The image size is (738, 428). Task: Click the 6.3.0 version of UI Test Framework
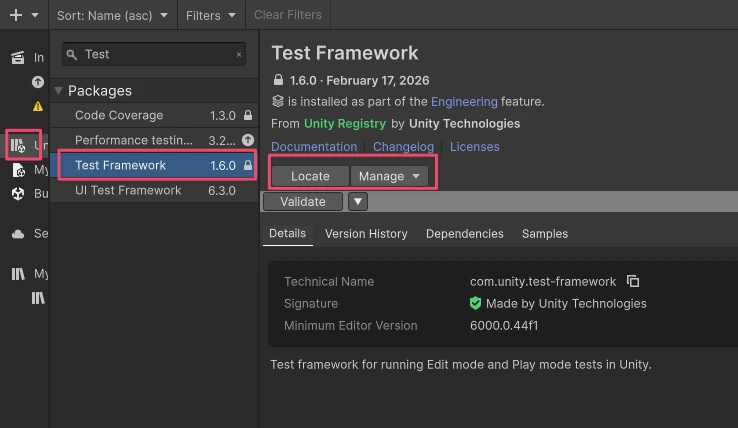coord(222,191)
